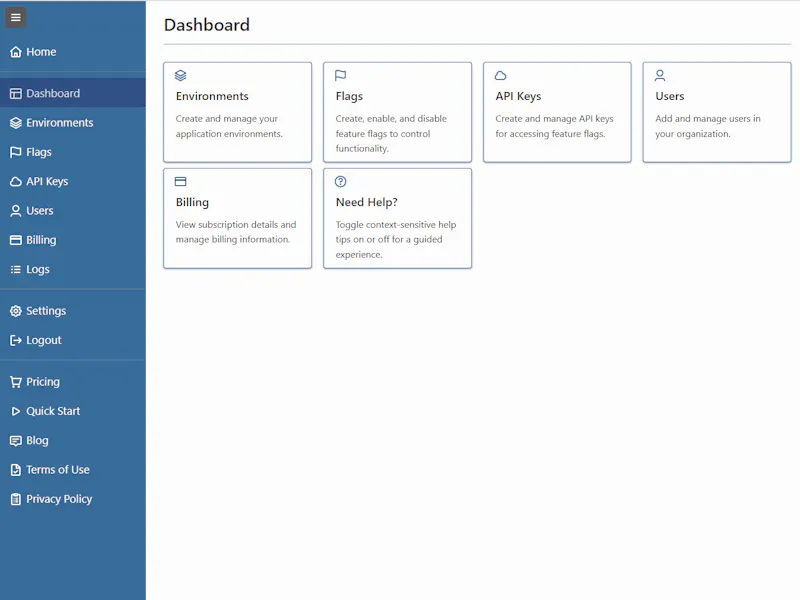Viewport: 800px width, 600px height.
Task: Open the Quick Start link
Action: [72, 411]
